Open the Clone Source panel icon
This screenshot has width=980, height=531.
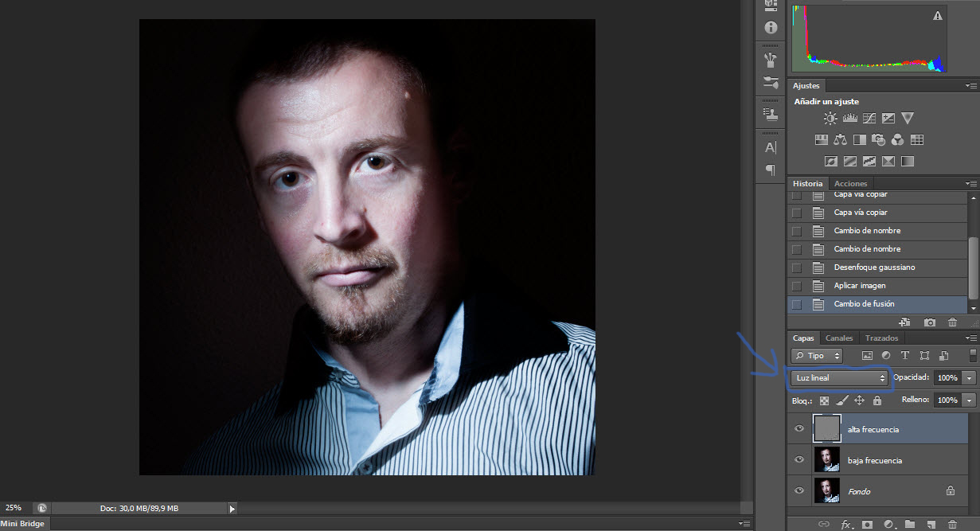point(770,114)
